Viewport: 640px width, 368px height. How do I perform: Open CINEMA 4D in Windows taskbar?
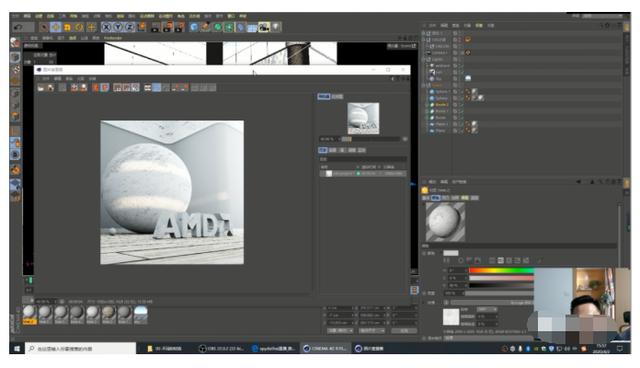click(x=325, y=348)
